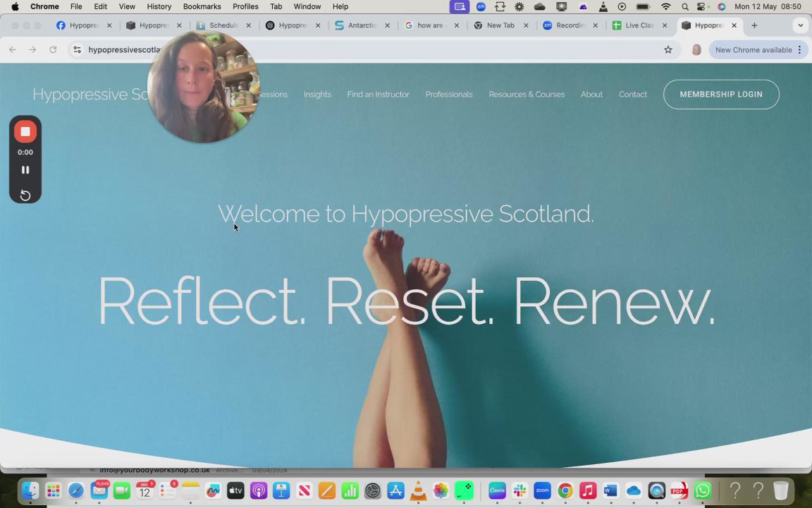The width and height of the screenshot is (812, 508).
Task: Open VLC from the dock
Action: tap(419, 490)
